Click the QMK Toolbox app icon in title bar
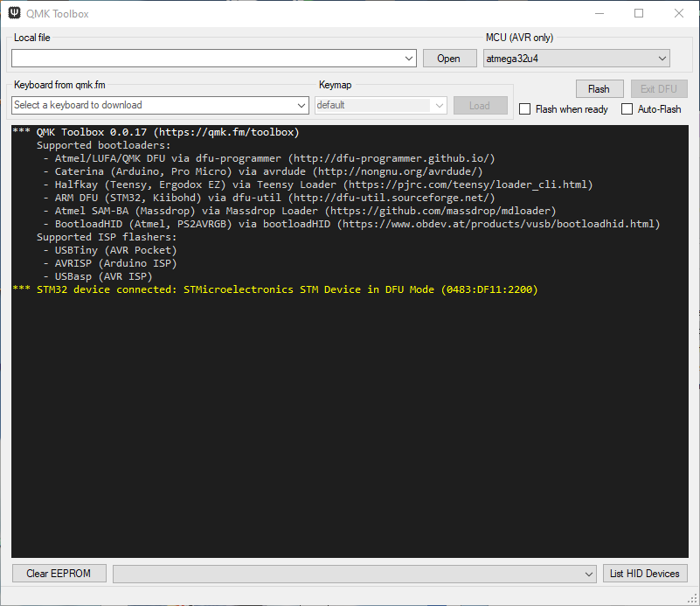This screenshot has height=606, width=700. [14, 14]
